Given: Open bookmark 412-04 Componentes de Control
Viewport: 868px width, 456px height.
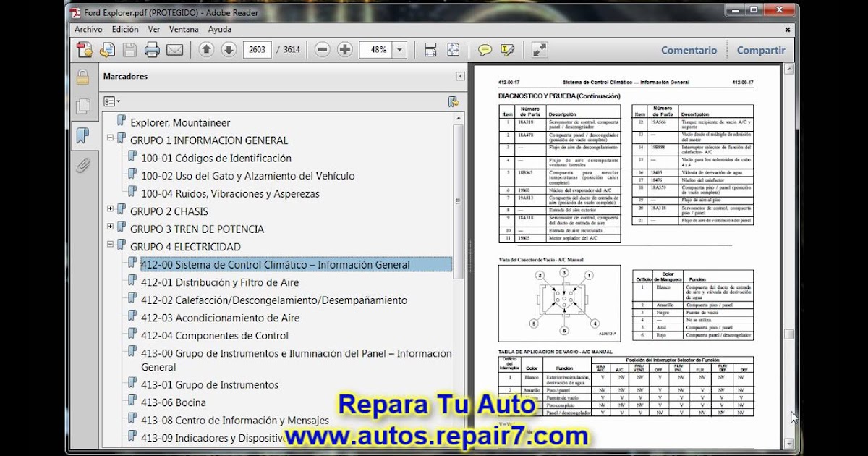Looking at the screenshot, I should click(x=215, y=336).
